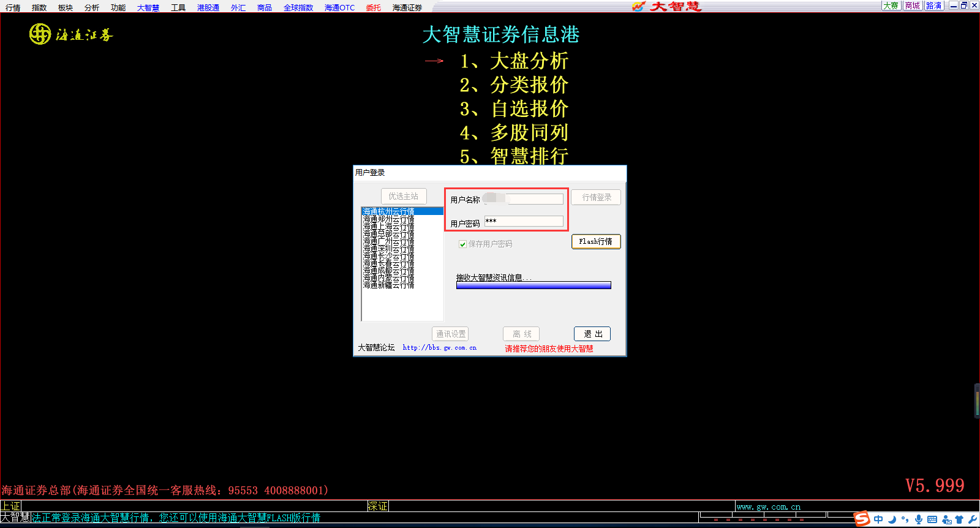Screen dimensions: 980x528
Task: Select 海通新疆云行情 server
Action: (x=402, y=285)
